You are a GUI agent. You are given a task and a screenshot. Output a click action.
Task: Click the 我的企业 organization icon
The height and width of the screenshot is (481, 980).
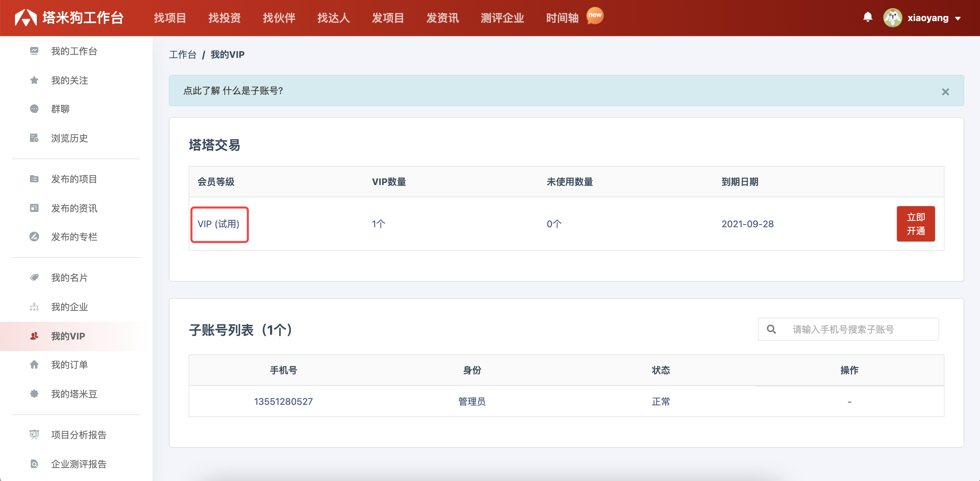[34, 306]
